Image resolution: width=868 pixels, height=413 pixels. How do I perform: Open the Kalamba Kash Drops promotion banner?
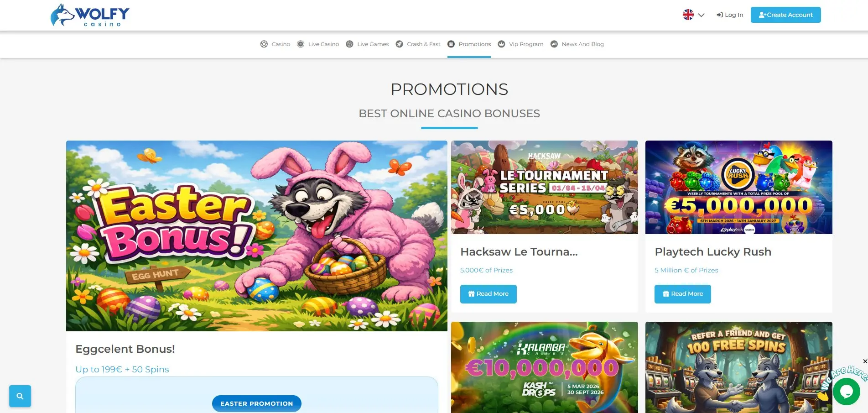544,367
